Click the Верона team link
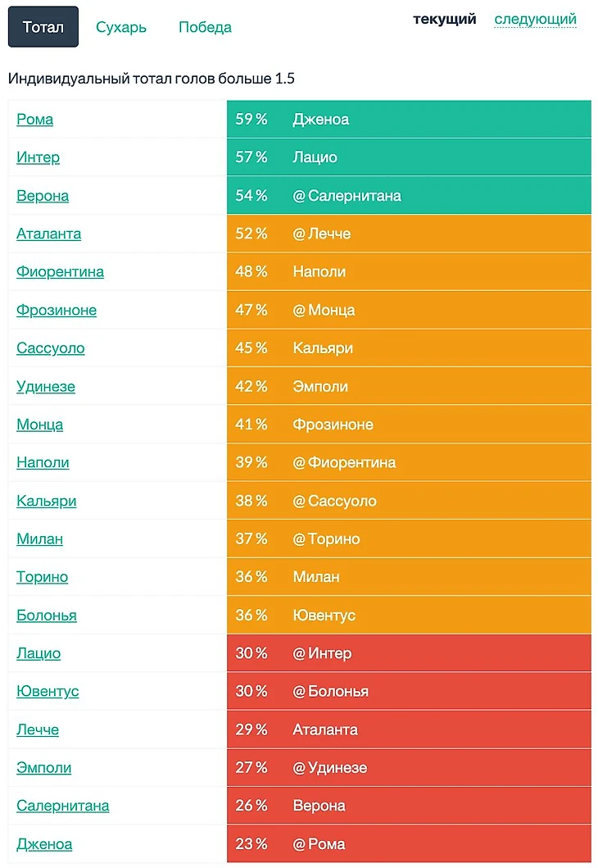Image resolution: width=598 pixels, height=868 pixels. tap(43, 196)
